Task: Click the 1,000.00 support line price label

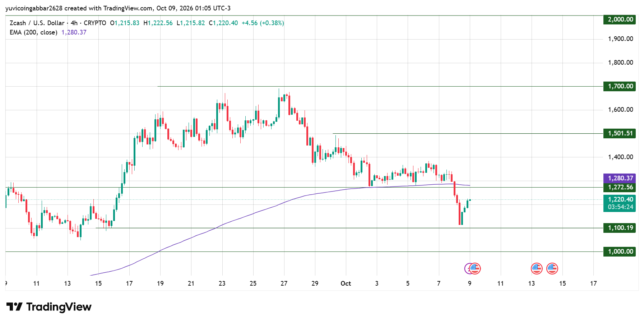Action: pos(620,252)
